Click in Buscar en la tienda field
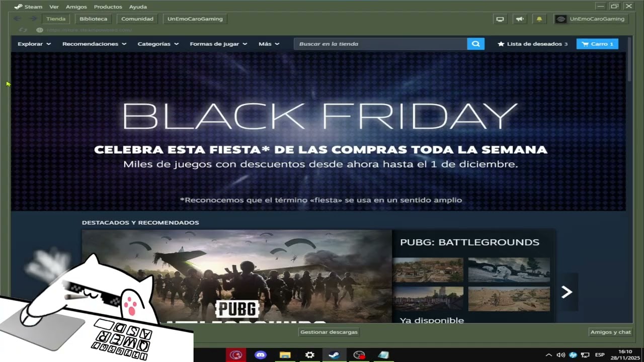The image size is (644, 362). (380, 44)
